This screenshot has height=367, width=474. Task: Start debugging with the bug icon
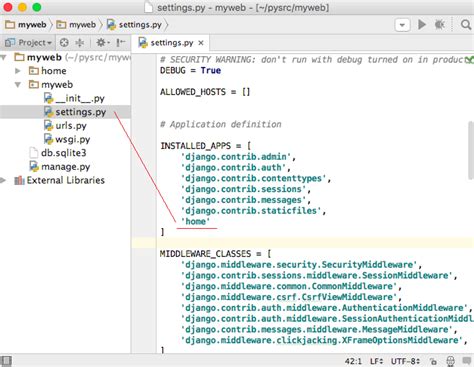tap(440, 24)
